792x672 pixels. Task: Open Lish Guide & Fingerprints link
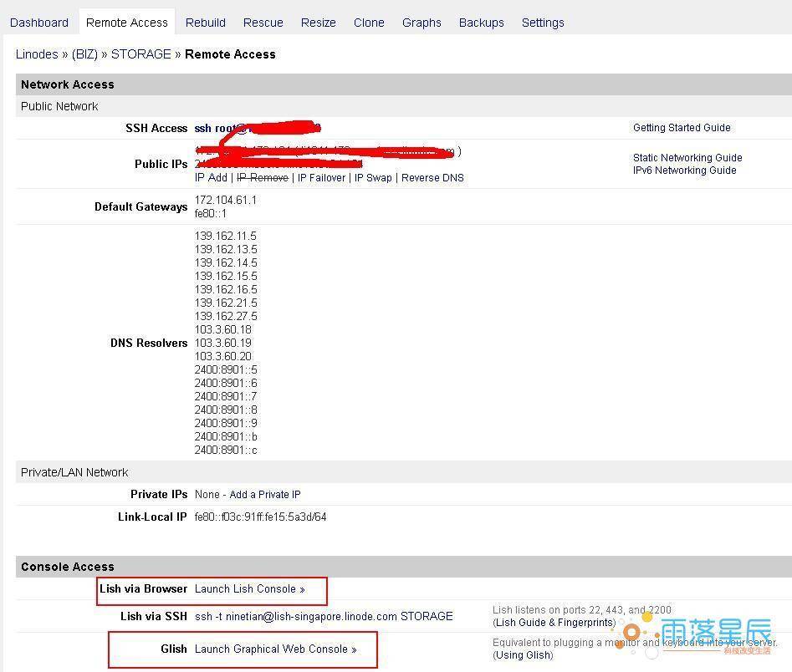click(555, 623)
